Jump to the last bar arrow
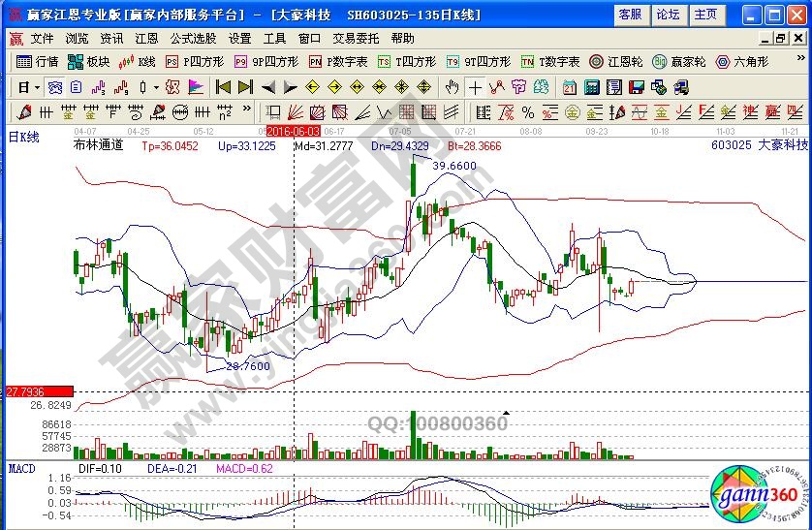This screenshot has height=530, width=812. [x=245, y=87]
